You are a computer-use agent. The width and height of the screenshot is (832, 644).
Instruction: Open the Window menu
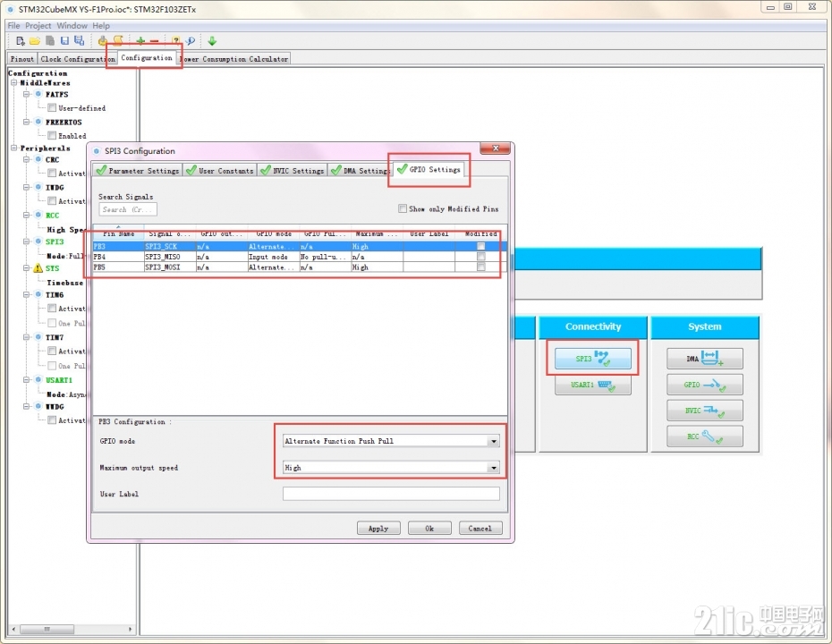[72, 25]
